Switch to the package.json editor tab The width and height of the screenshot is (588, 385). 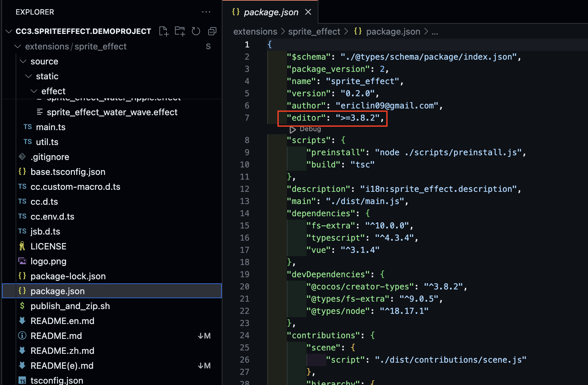tap(271, 12)
